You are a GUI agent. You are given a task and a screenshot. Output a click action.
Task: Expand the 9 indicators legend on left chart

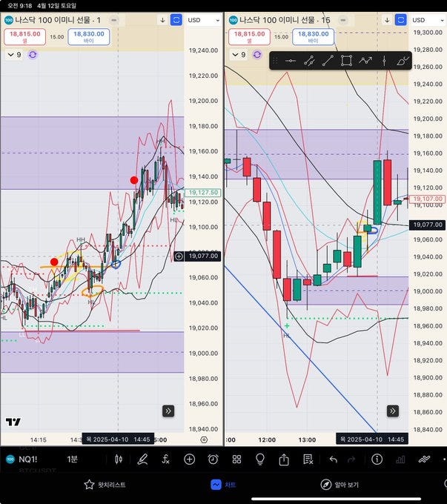tap(14, 55)
